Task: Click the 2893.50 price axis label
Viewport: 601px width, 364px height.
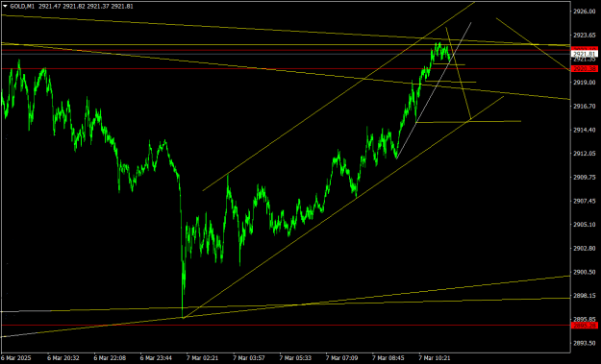Action: pyautogui.click(x=584, y=343)
